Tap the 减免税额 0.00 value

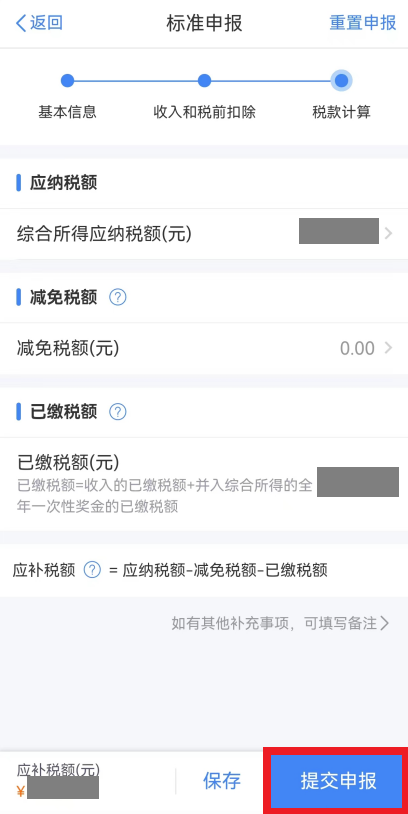pyautogui.click(x=357, y=348)
